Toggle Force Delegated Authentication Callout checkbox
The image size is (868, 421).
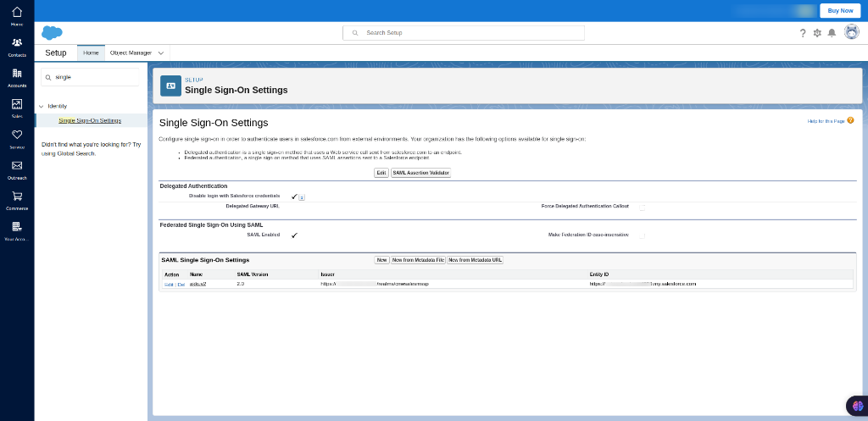point(643,208)
